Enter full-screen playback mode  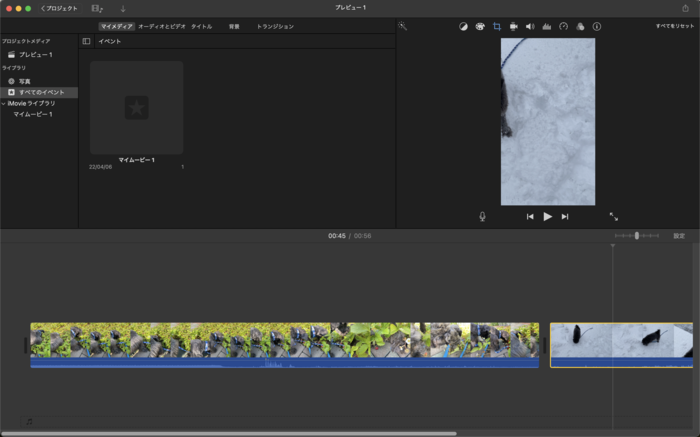point(614,216)
